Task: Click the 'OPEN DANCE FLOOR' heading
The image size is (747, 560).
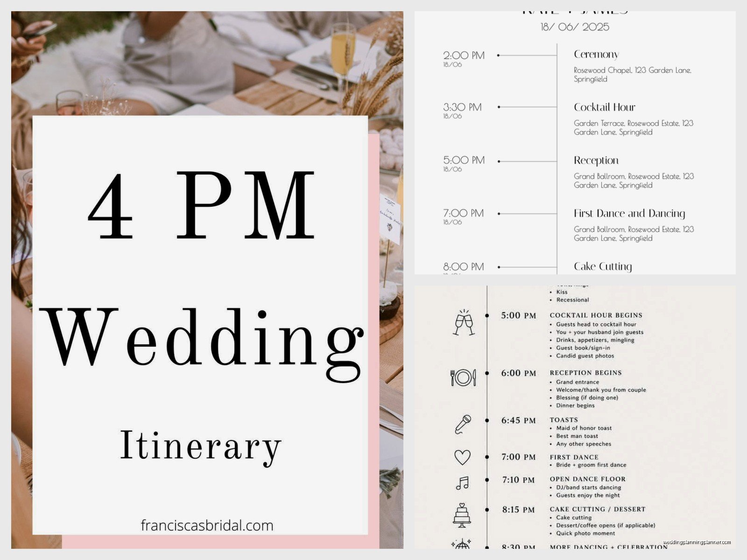Action: (x=587, y=479)
